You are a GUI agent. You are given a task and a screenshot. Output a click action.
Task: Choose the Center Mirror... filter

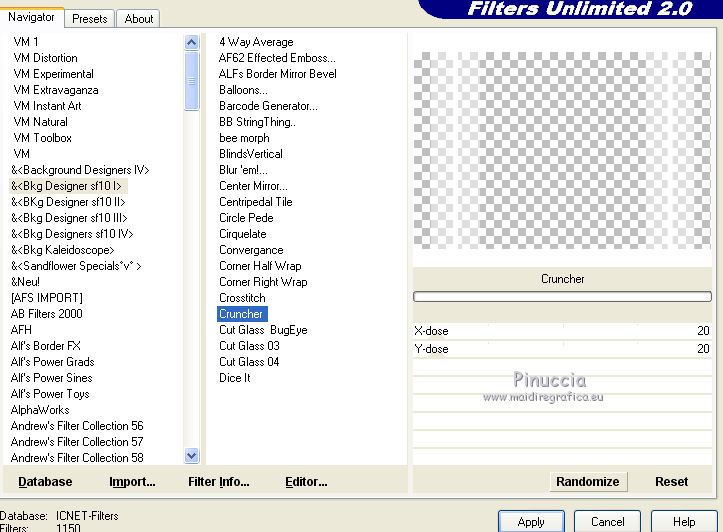click(x=253, y=186)
